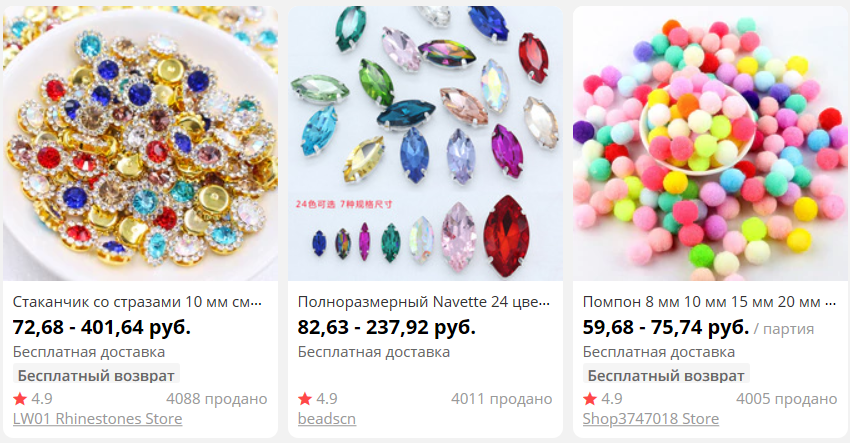
Task: Click 'Бесплатная доставка' under the Navette listing
Action: click(x=374, y=352)
